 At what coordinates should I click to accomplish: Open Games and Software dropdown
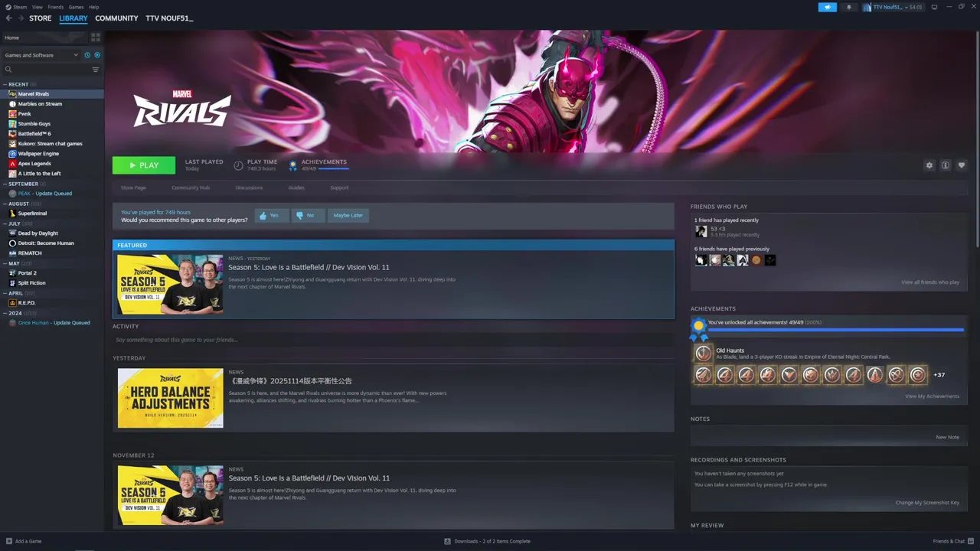pos(41,55)
